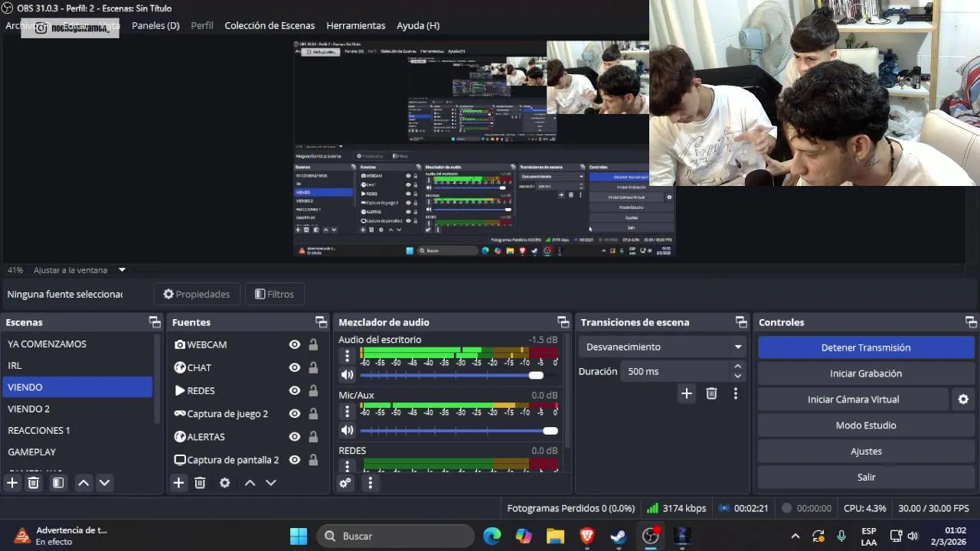
Task: Toggle lock on WEBCAM source
Action: (313, 344)
